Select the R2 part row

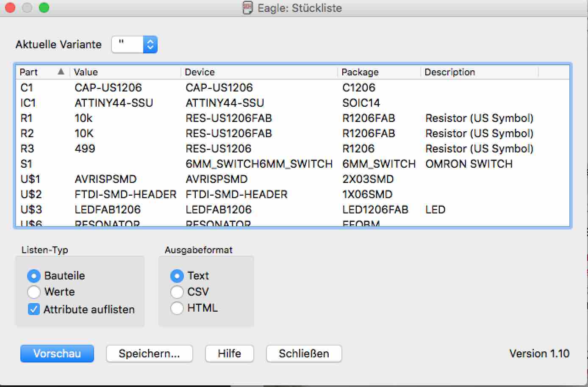(x=293, y=133)
